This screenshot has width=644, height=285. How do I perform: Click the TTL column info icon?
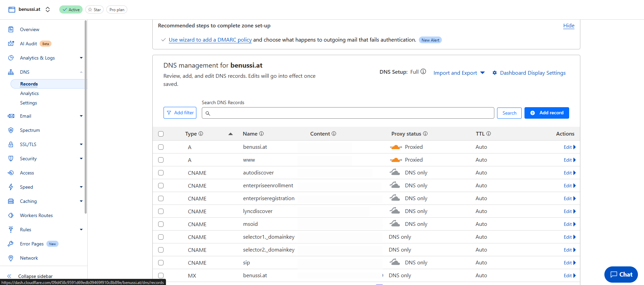click(x=489, y=134)
